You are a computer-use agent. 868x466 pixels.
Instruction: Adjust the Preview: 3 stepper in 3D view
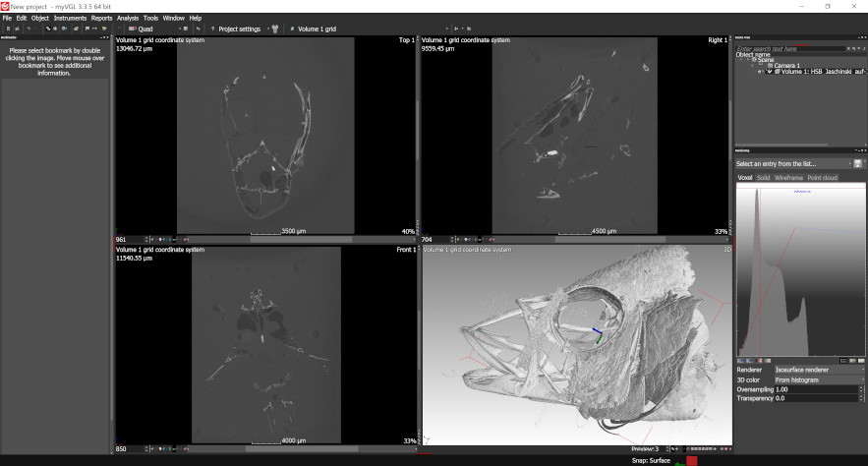[x=667, y=449]
